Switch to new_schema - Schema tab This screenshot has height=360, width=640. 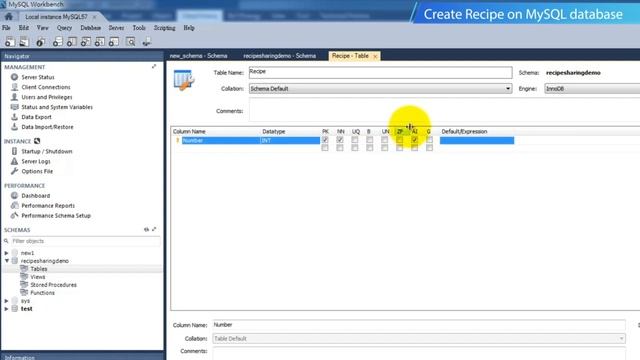click(198, 56)
